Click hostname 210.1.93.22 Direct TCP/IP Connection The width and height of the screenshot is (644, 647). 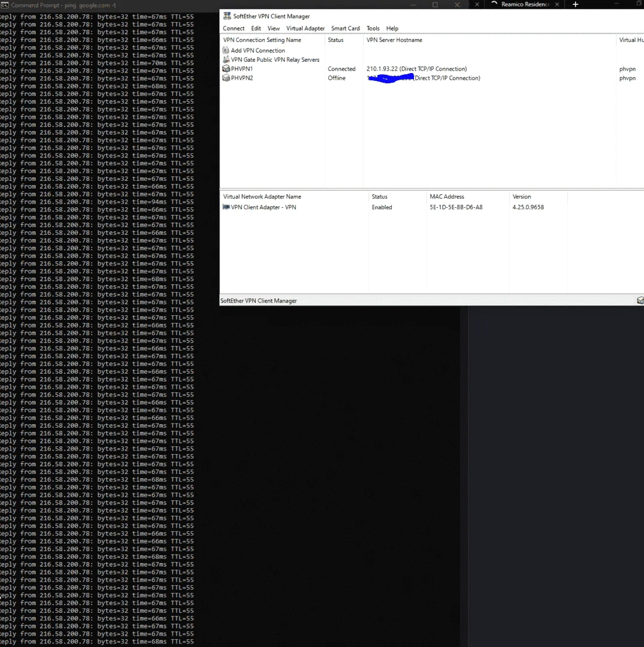pos(417,69)
